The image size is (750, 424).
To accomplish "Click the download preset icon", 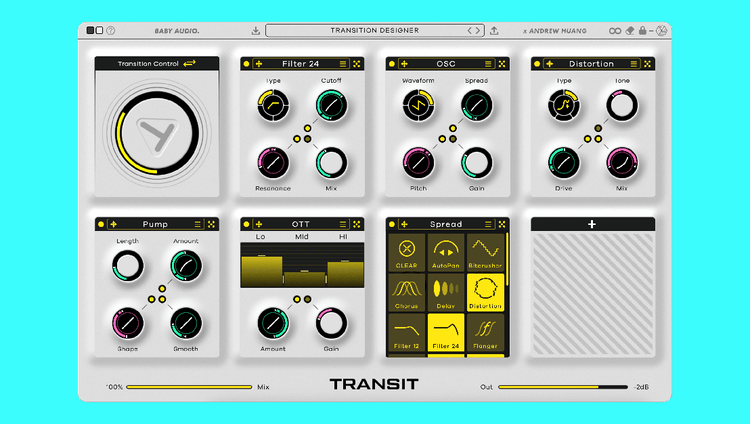I will pyautogui.click(x=256, y=31).
